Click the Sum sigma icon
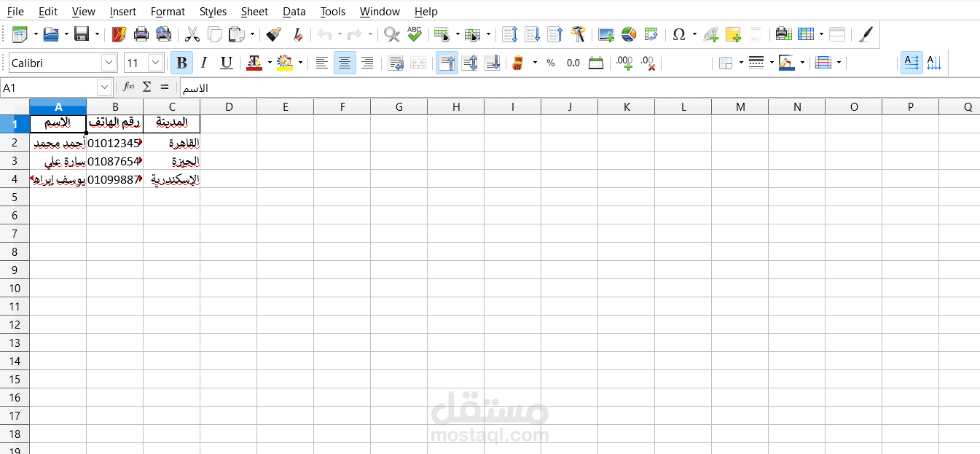Viewport: 980px width, 454px height. click(146, 87)
